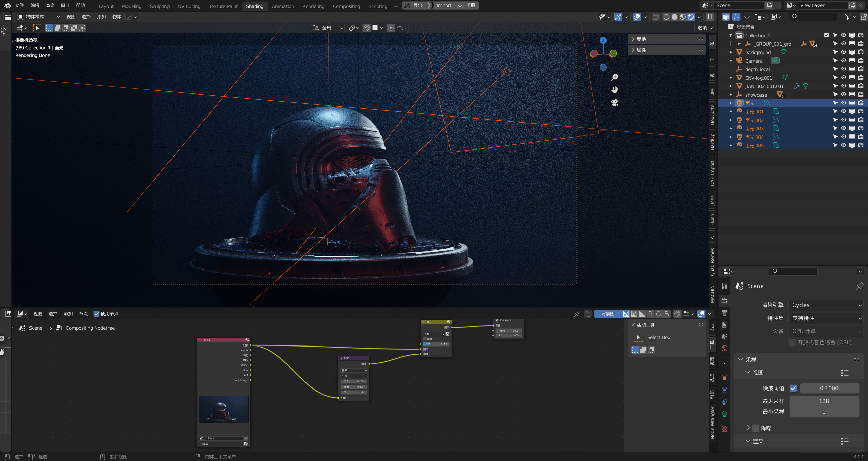Switch viewport to rendered shading
Viewport: 868px width, 461px height.
pos(691,17)
